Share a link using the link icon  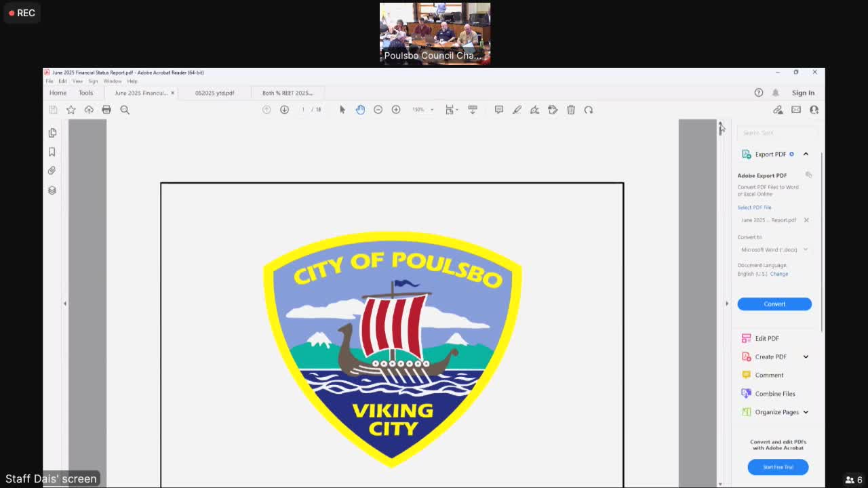tap(778, 110)
